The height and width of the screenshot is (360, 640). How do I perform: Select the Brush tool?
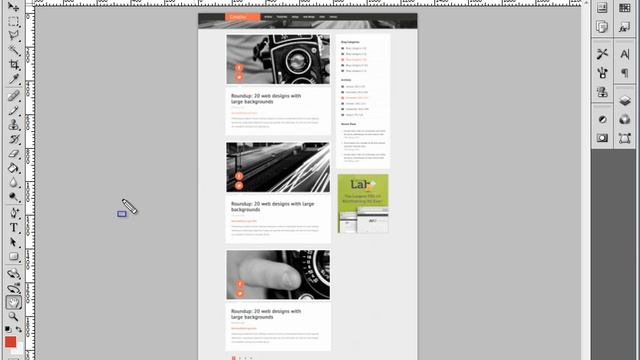13,110
